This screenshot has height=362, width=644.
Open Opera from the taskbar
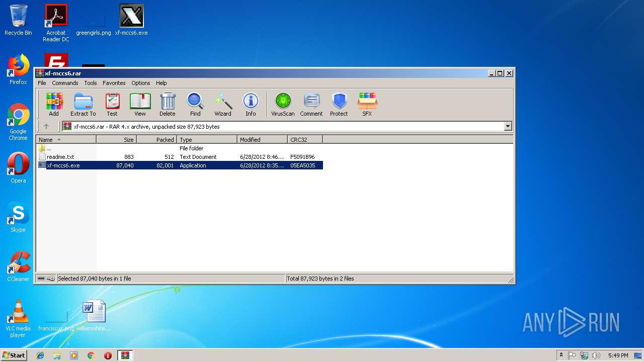[108, 355]
